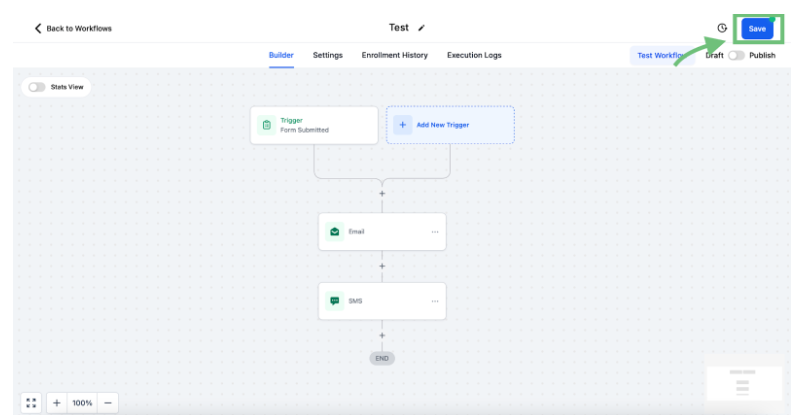Add a step after the SMS action

coord(382,335)
